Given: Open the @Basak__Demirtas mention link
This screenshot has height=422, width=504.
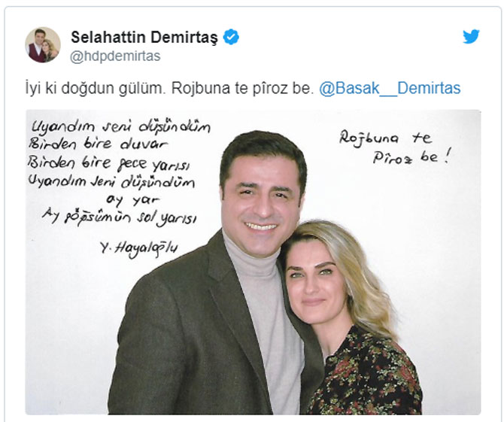Looking at the screenshot, I should pos(390,88).
